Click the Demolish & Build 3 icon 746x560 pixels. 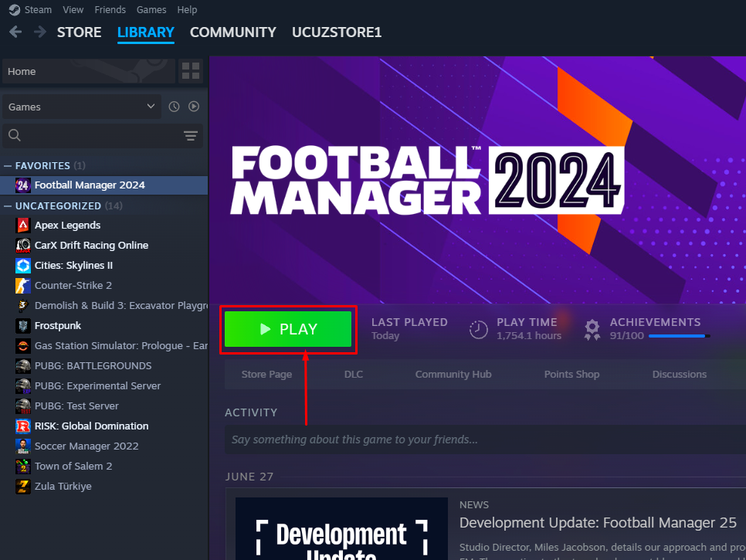[x=23, y=305]
